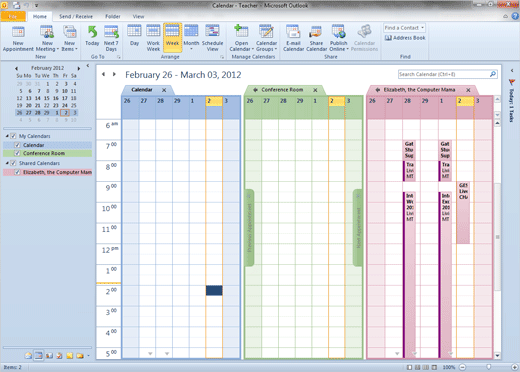Click Share Calendar in ribbon
Screen dimensions: 520x372
click(x=316, y=38)
